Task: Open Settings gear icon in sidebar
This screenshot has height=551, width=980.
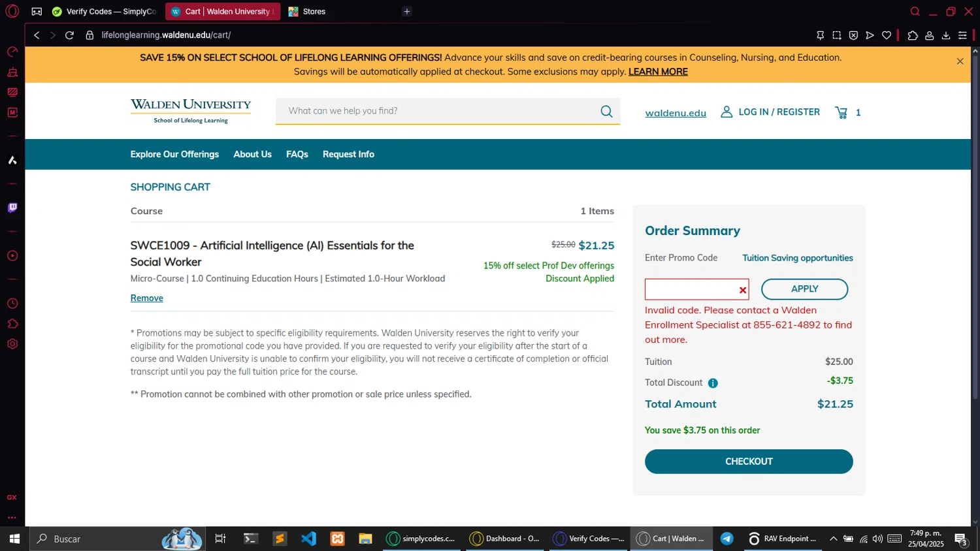Action: point(12,344)
